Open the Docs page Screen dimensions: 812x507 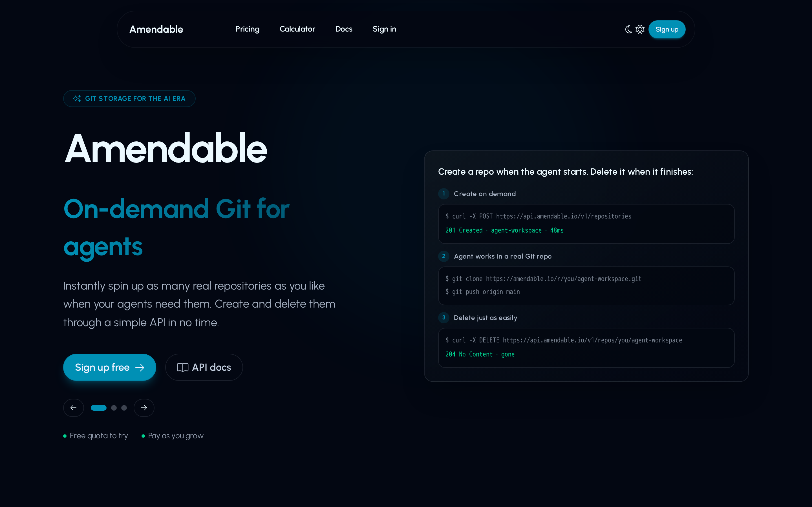click(344, 29)
